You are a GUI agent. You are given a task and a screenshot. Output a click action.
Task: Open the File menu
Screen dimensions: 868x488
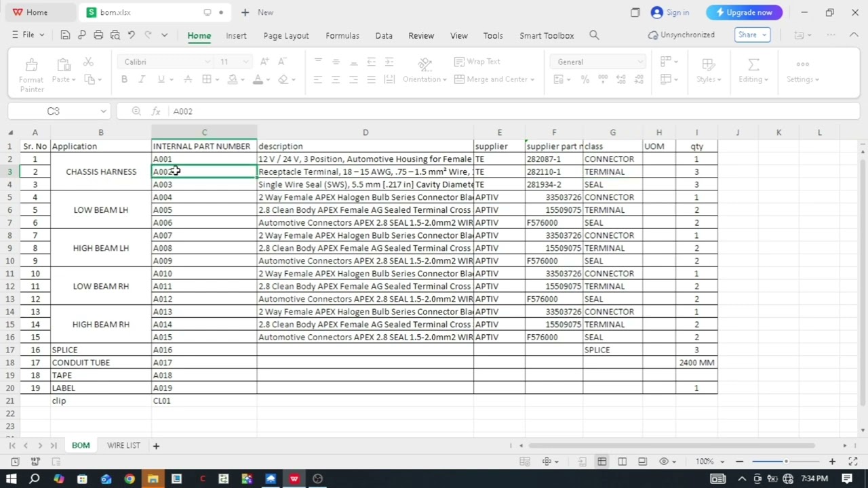pos(28,35)
